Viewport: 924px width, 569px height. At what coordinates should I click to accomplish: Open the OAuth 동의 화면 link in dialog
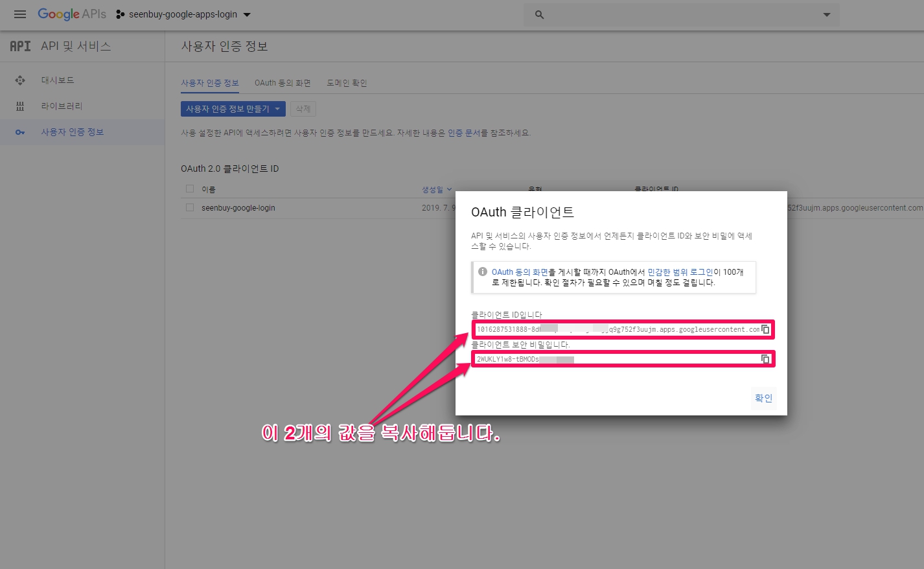(520, 272)
